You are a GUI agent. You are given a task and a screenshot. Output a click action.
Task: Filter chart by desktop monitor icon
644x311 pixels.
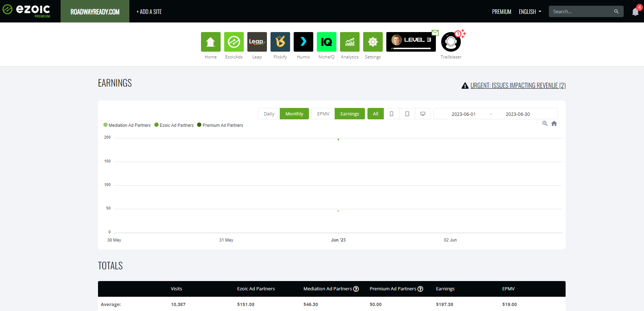coord(423,114)
